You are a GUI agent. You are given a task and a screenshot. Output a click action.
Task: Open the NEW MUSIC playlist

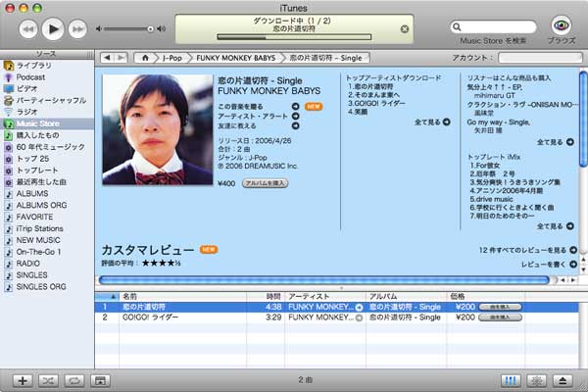point(47,240)
